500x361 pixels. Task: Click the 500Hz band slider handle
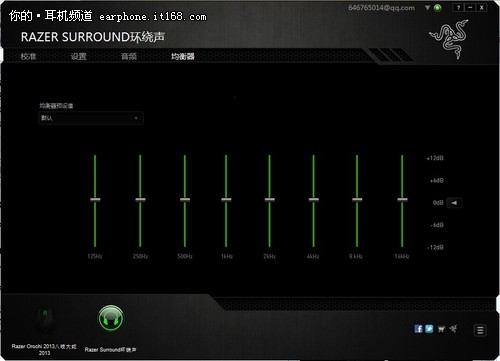pos(185,200)
